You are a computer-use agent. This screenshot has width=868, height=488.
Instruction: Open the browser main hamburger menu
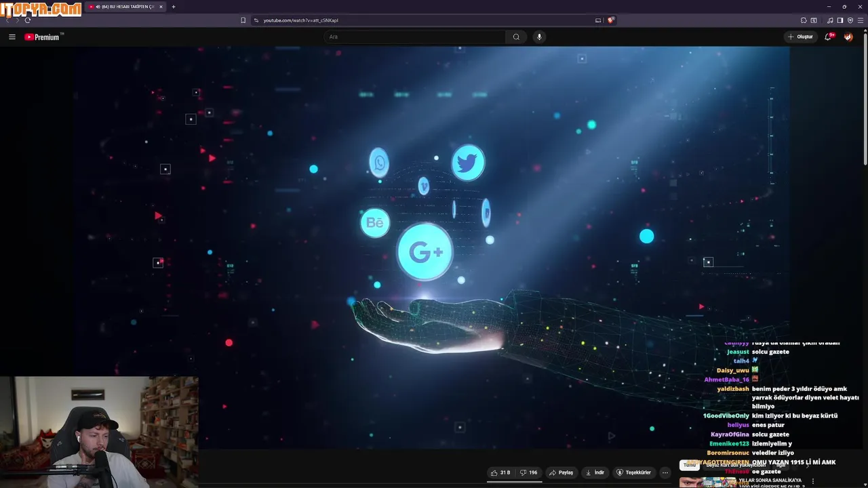click(860, 20)
